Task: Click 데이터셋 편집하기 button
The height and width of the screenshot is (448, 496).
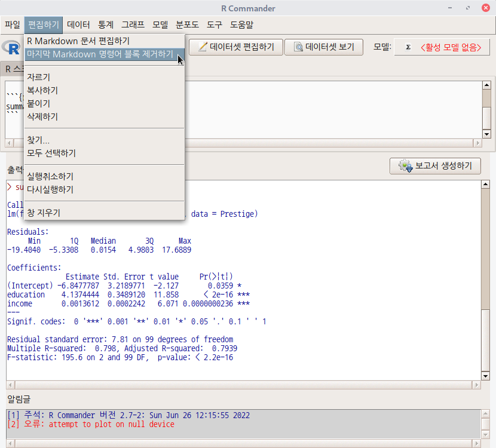Action: 236,47
